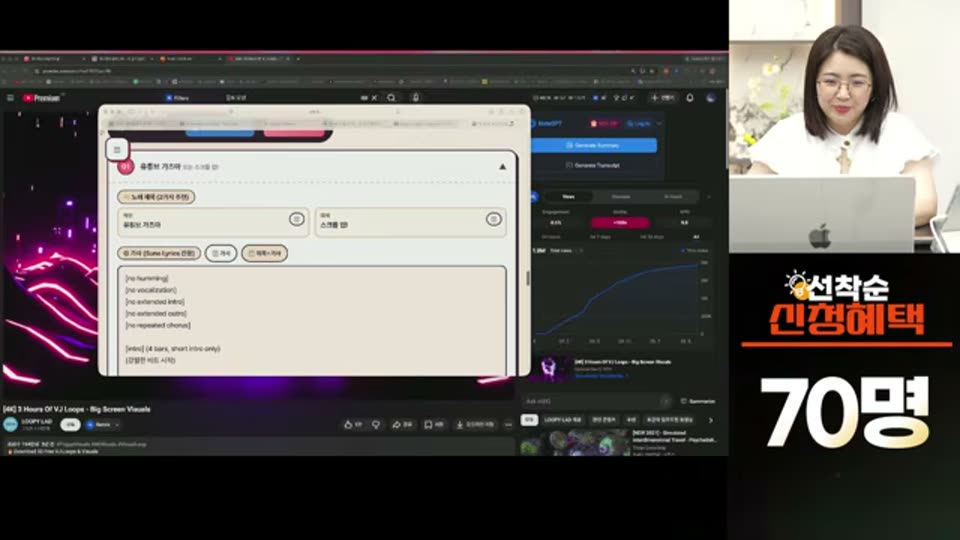Click the 노래 제목 section label pill
Viewport: 960px width, 540px height.
(156, 197)
